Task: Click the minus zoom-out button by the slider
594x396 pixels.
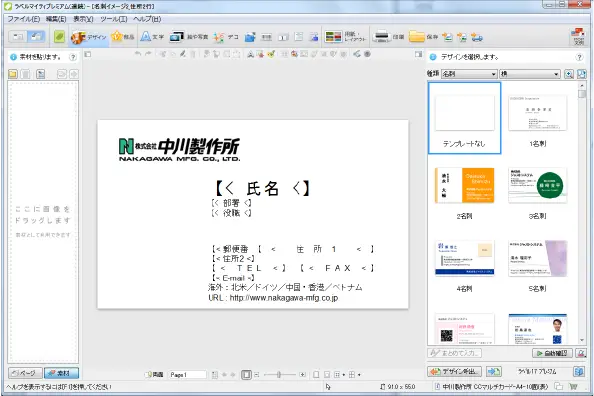Action: [x=257, y=375]
